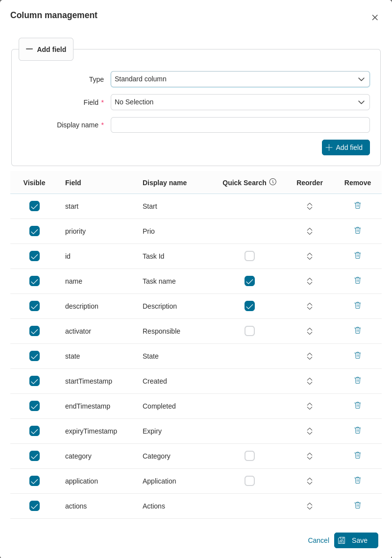This screenshot has height=558, width=392.
Task: Click the reorder arrows for expiryTimestamp
Action: (x=310, y=431)
